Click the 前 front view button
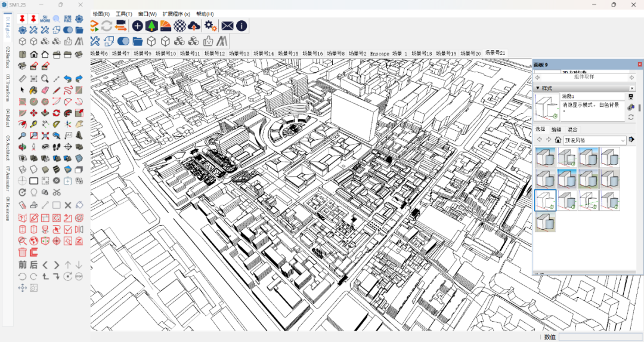This screenshot has height=342, width=644. pos(23,265)
